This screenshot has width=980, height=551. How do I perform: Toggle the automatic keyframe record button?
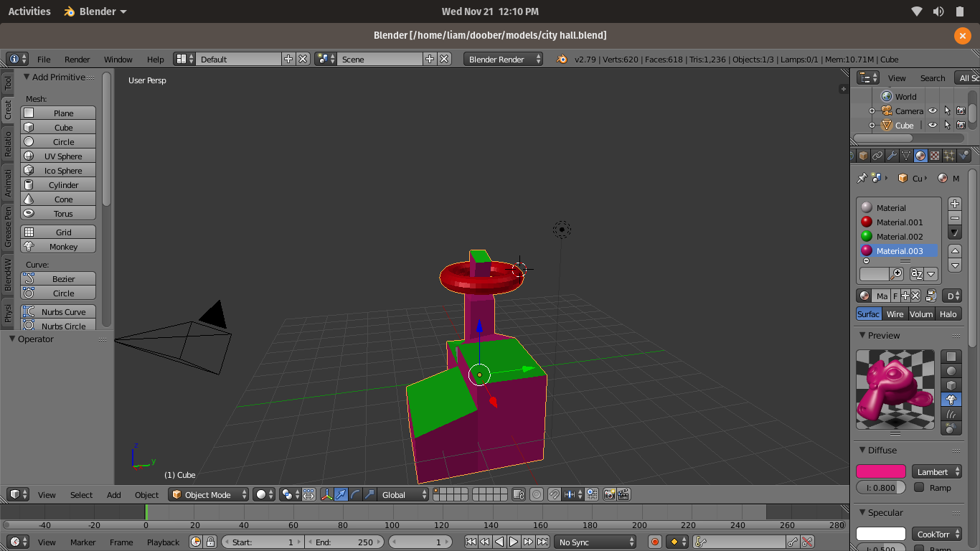coord(654,542)
